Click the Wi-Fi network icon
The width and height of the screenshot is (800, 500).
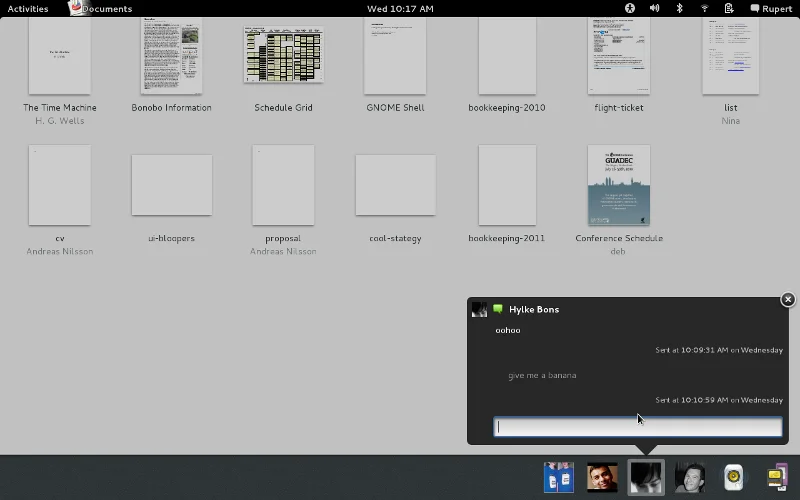tap(704, 8)
